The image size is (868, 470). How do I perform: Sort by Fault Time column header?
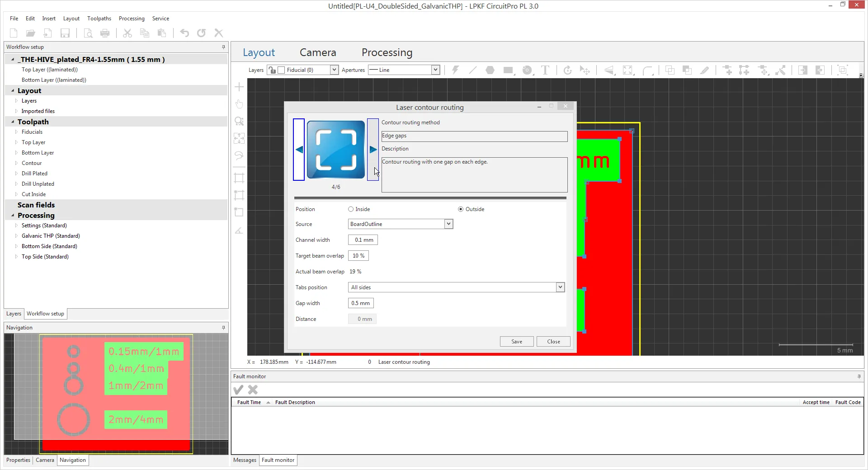[249, 402]
